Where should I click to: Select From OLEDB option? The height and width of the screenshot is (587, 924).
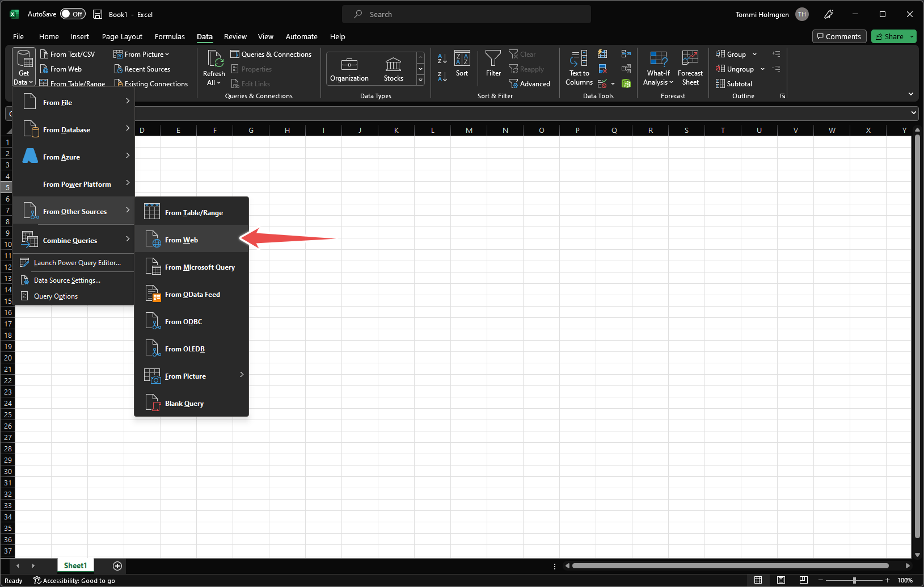192,349
